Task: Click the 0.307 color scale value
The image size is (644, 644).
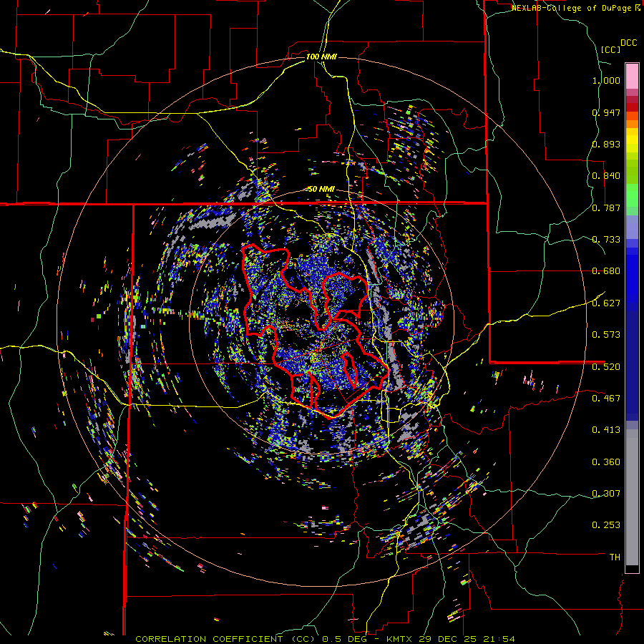Action: pos(606,493)
